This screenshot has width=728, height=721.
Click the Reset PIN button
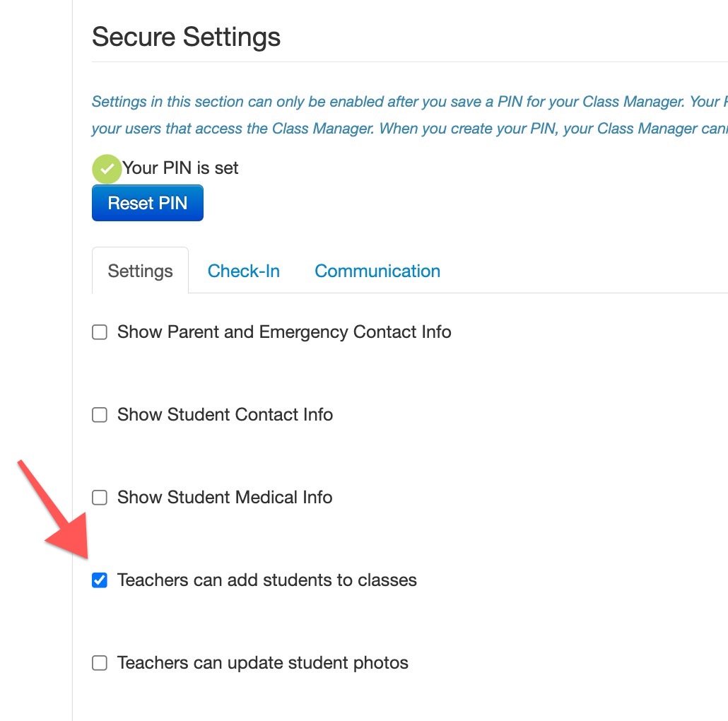[148, 203]
